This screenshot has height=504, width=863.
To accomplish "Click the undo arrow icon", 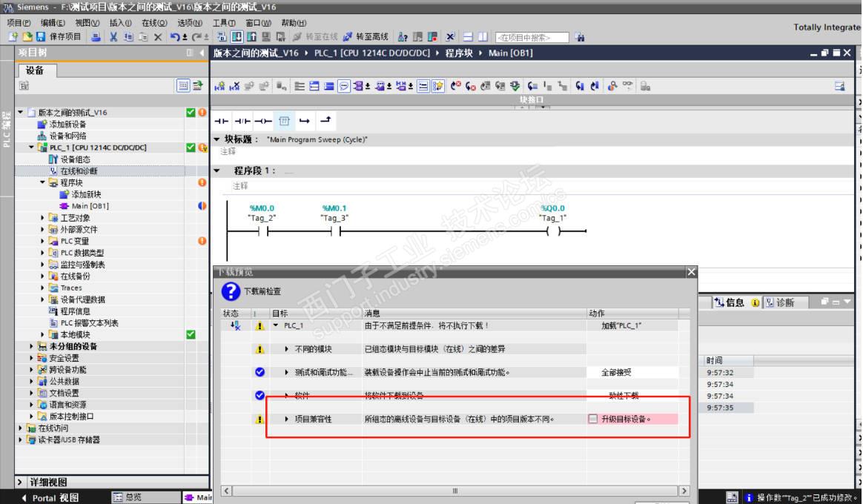I will [174, 37].
